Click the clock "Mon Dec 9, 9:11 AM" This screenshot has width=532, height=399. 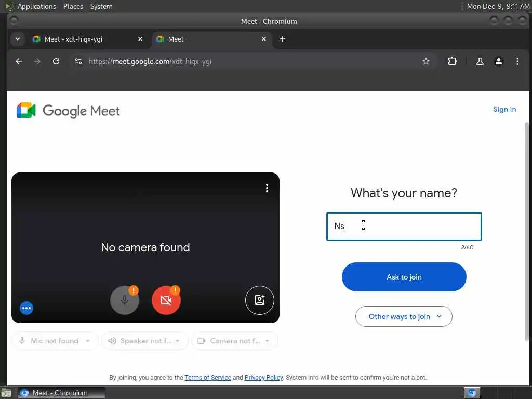tap(498, 6)
